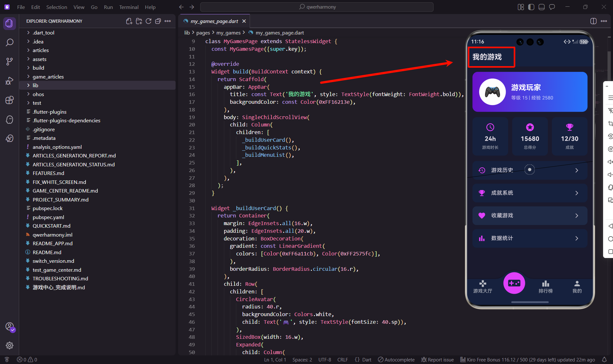This screenshot has width=613, height=364.
Task: Select the my_games_page.dart editor tab
Action: 214,21
